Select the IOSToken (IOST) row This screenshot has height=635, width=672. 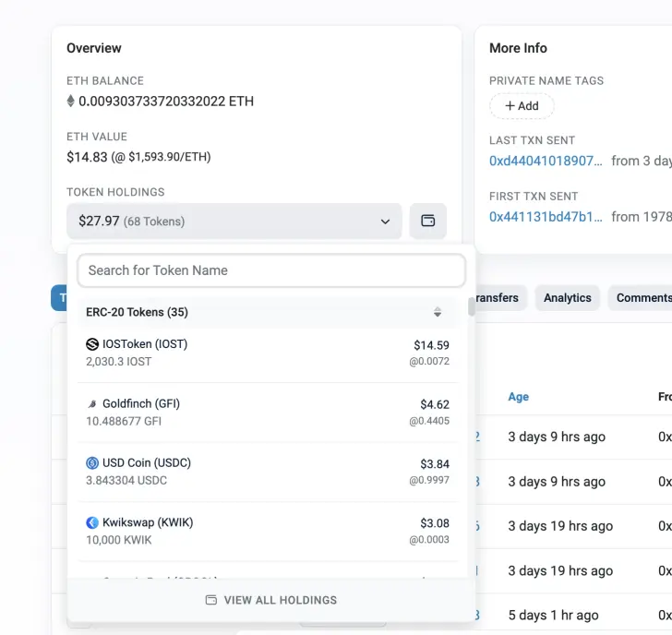click(268, 353)
